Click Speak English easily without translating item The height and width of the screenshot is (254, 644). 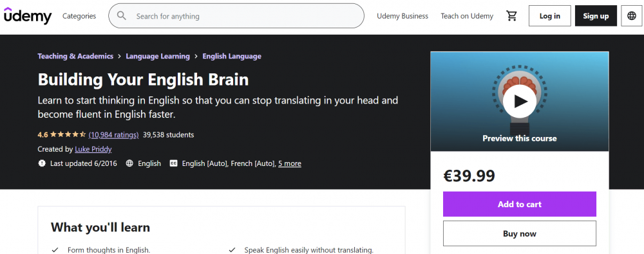click(x=309, y=249)
